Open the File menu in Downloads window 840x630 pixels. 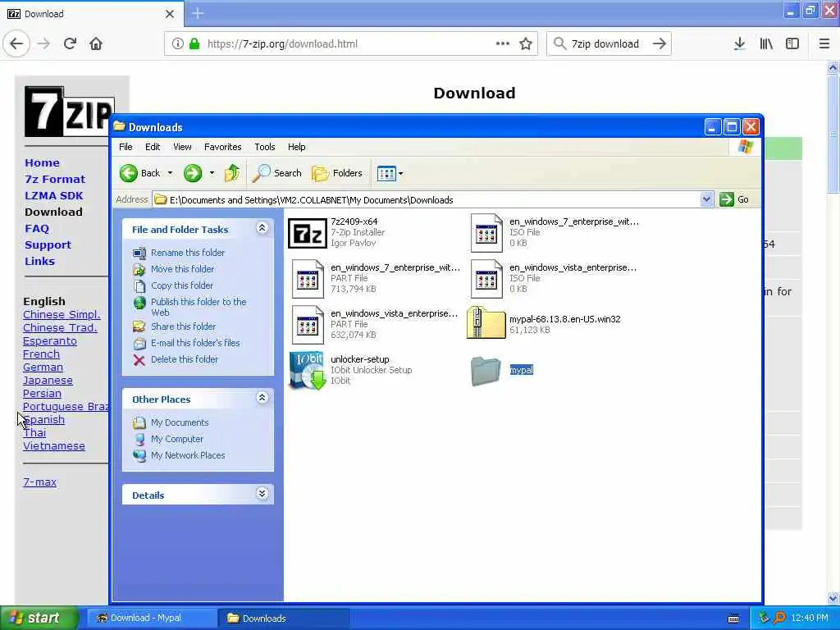[x=126, y=147]
